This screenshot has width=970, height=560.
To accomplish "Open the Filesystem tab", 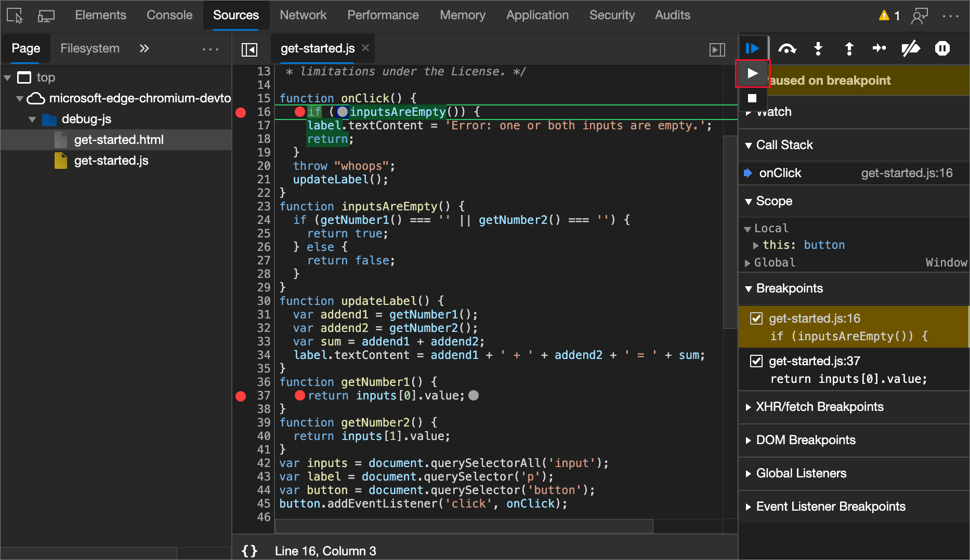I will (89, 48).
